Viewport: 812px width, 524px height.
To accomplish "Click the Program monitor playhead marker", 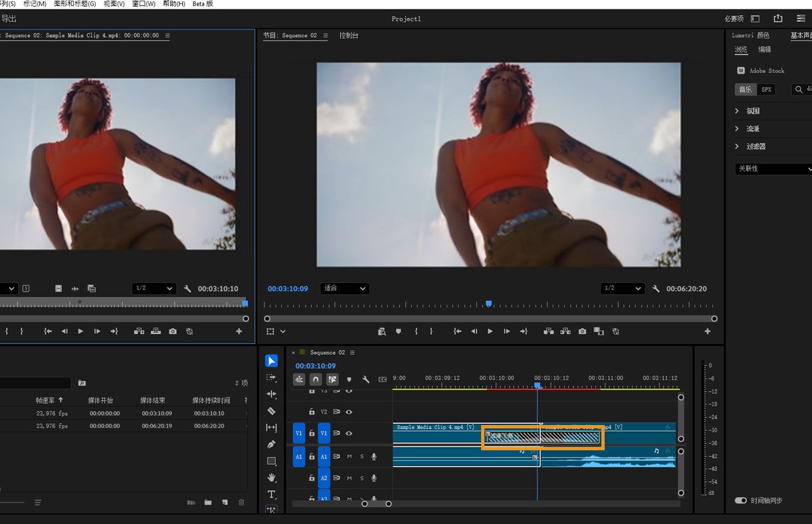I will coord(488,304).
